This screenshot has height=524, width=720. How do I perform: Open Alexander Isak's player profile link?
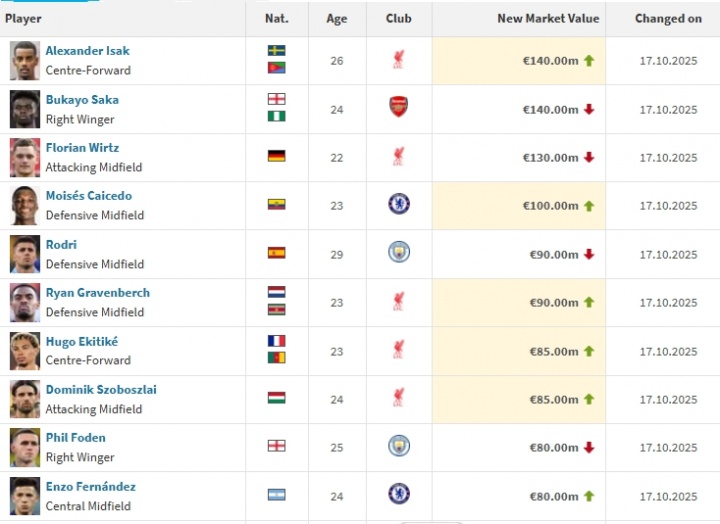click(x=87, y=51)
